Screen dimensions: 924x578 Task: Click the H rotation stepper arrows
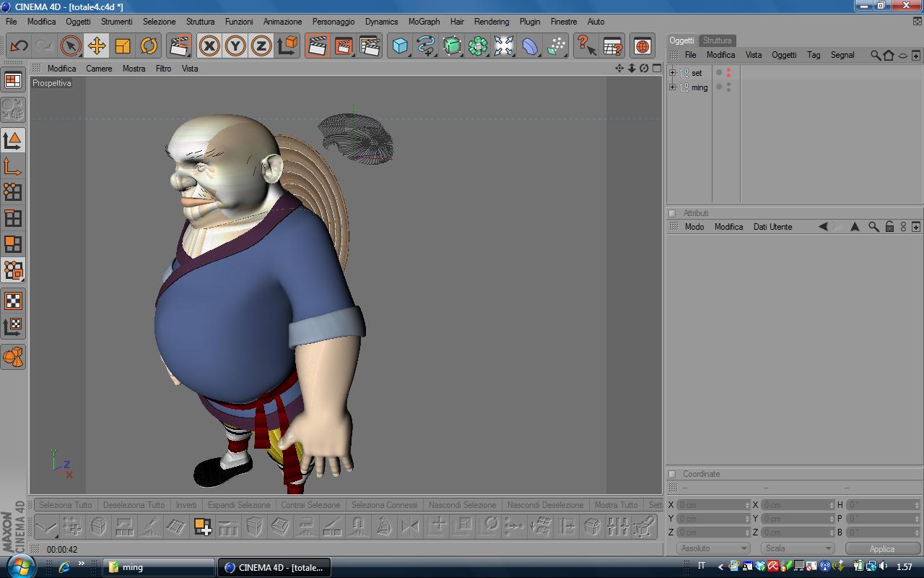[917, 505]
